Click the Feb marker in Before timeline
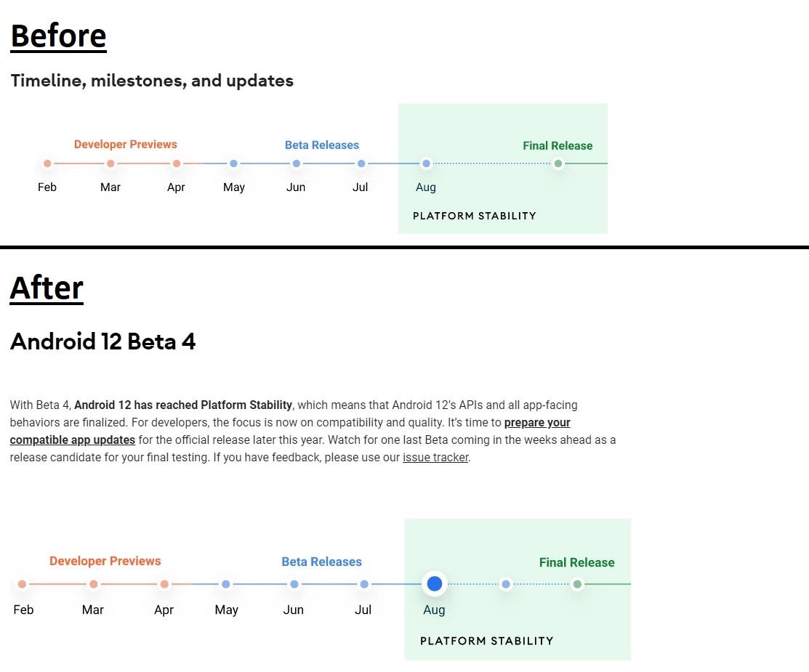The height and width of the screenshot is (672, 809). point(47,163)
